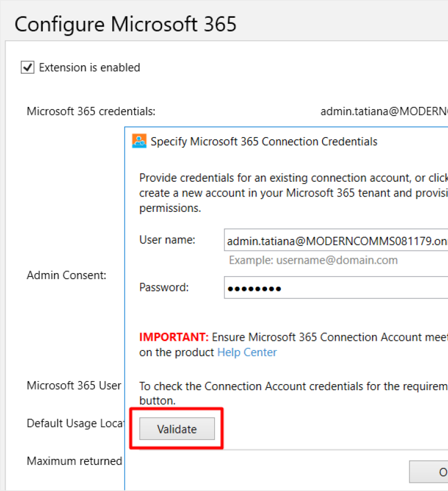Click the 'Default Usage Loca' label
The width and height of the screenshot is (448, 491).
click(x=75, y=423)
